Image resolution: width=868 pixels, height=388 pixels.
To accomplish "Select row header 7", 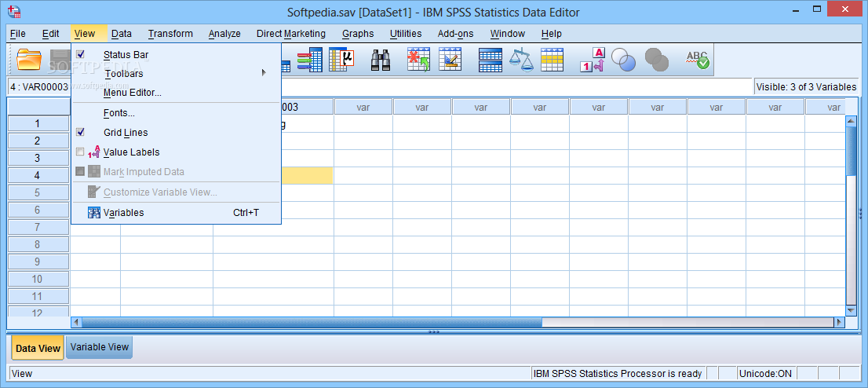I will 38,227.
